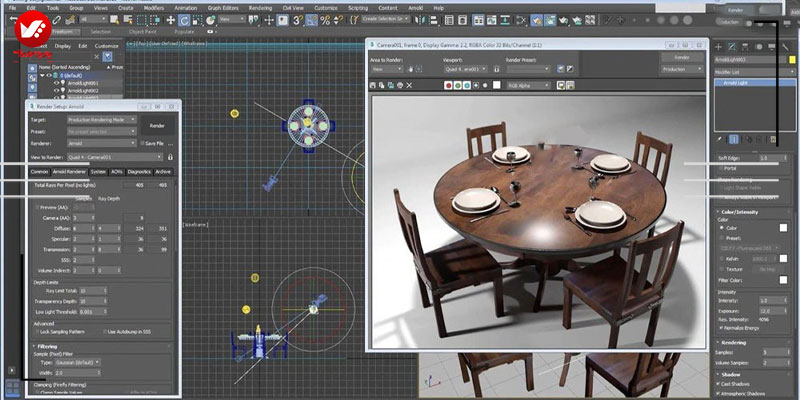Toggle Cast Shadows checkbox

[x=719, y=384]
